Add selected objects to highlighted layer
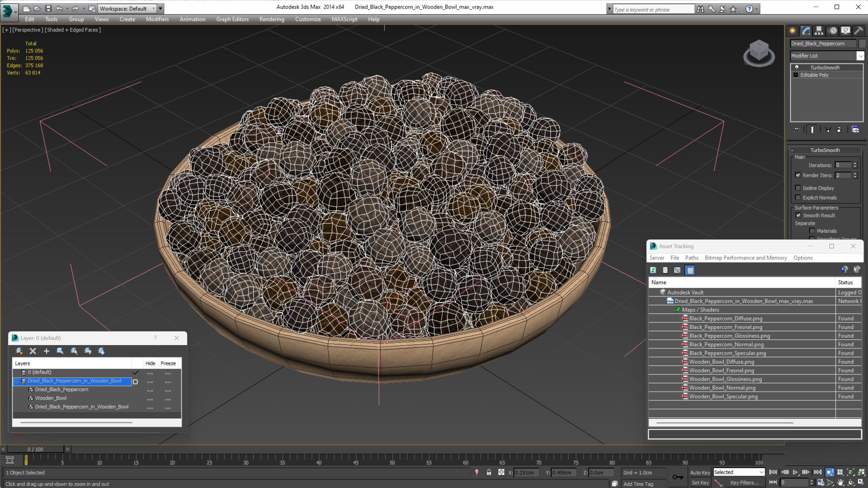868x488 pixels. coord(47,351)
